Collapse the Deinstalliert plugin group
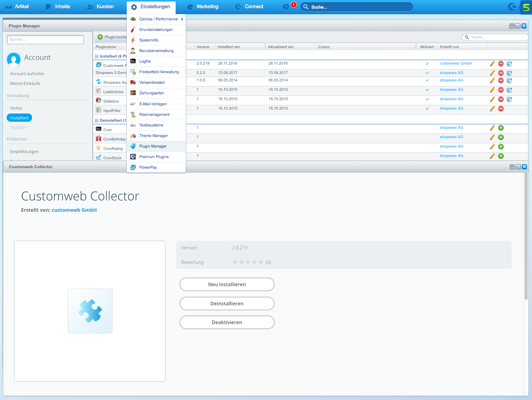 (97, 121)
